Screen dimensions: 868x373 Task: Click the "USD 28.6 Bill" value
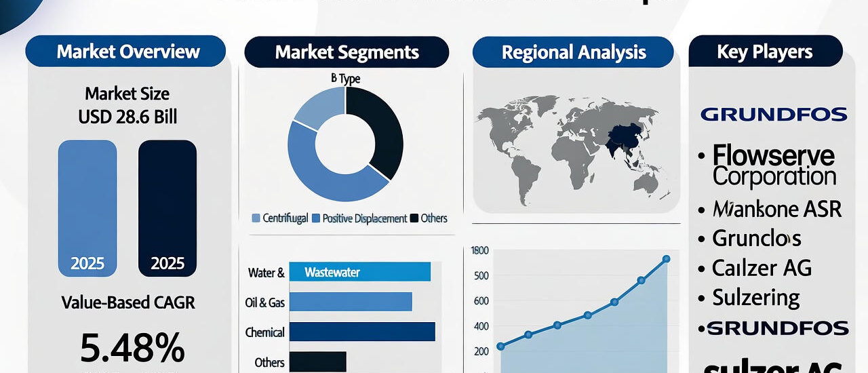point(127,116)
